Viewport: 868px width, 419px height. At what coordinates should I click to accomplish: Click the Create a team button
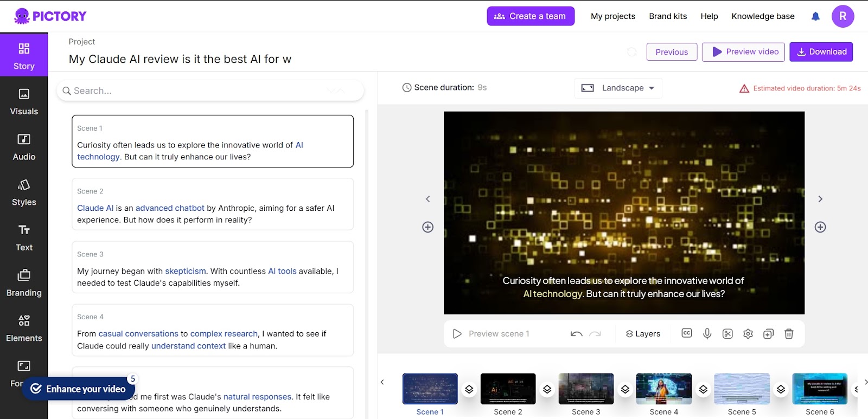[x=531, y=16]
